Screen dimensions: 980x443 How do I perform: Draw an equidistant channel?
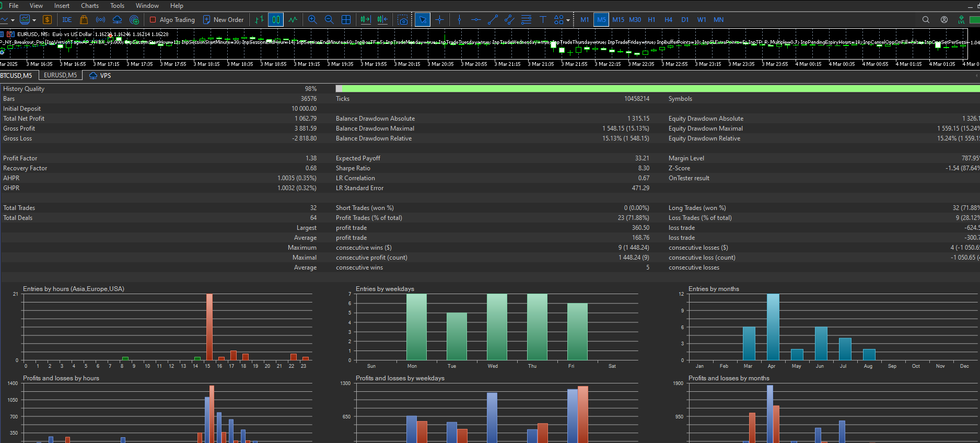click(x=509, y=20)
